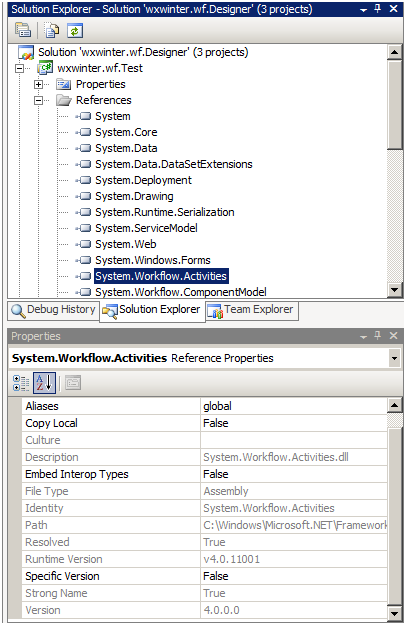Click the reference icon beside System.Deployment
406x625 pixels.
click(x=83, y=180)
